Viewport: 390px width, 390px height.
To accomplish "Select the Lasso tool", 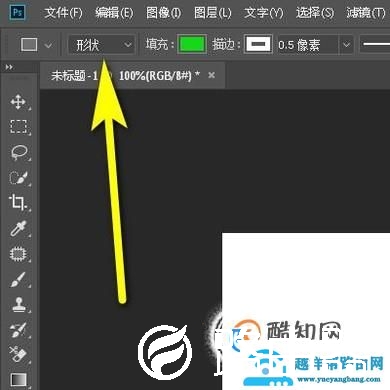I will click(x=18, y=152).
